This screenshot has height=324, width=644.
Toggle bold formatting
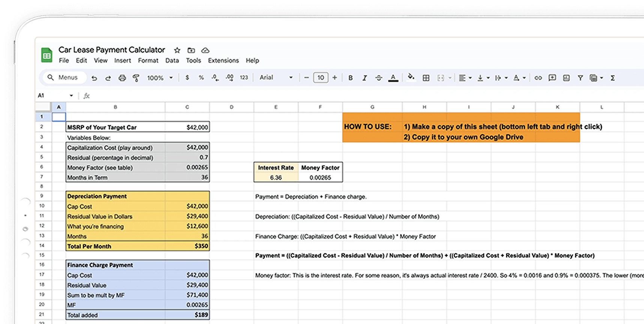(x=351, y=78)
